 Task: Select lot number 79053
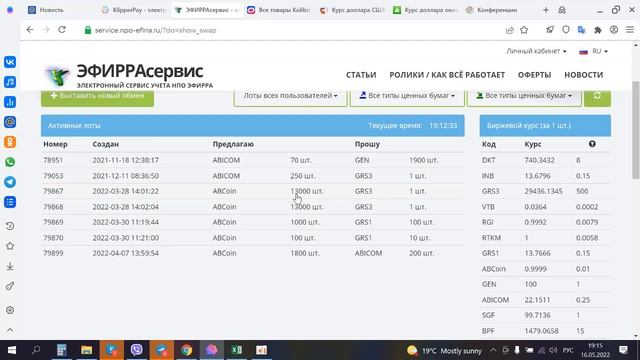(53, 176)
